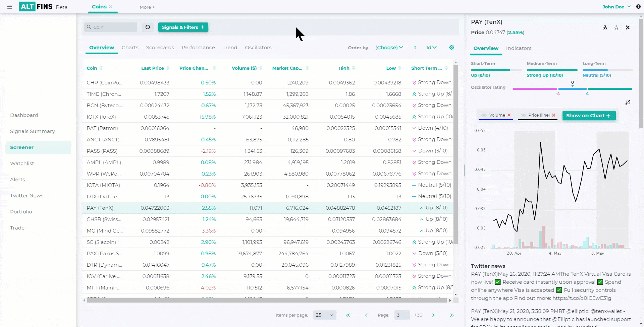
Task: Open Twitter News in the sidebar
Action: 27,196
